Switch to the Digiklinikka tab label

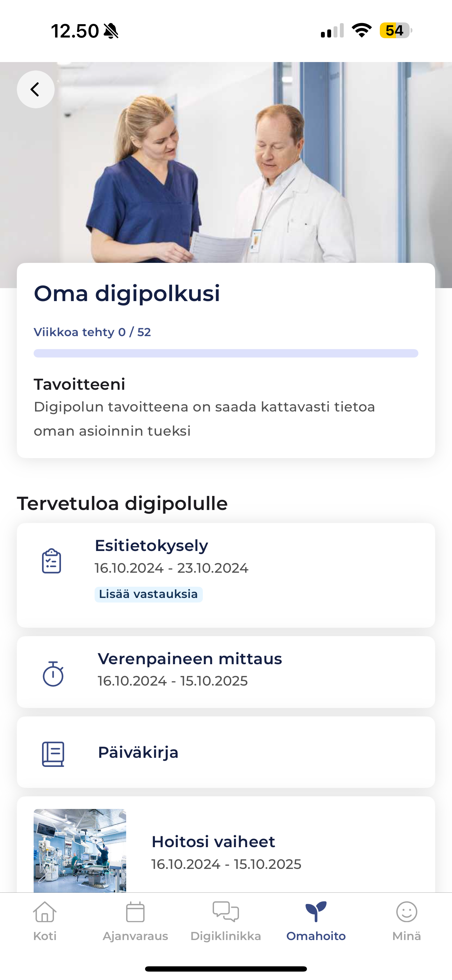(226, 936)
